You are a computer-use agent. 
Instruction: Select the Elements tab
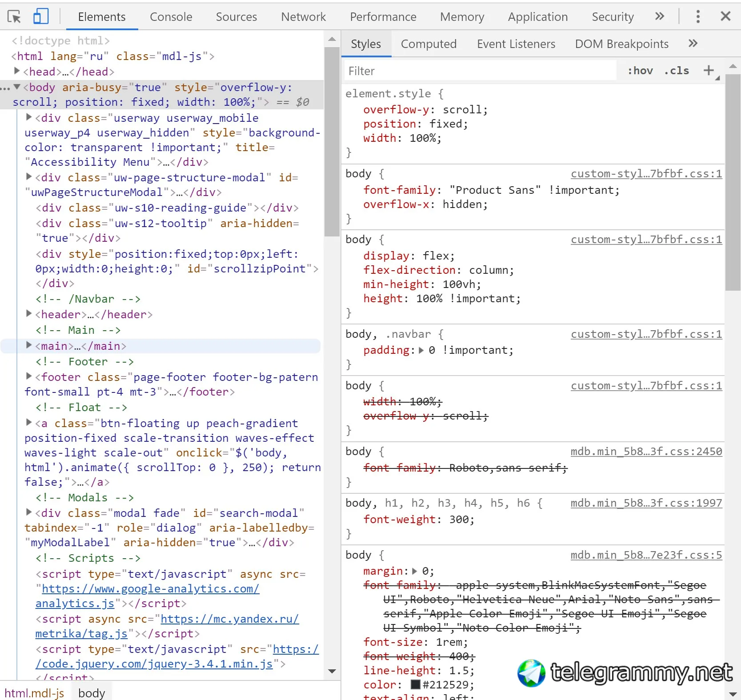tap(102, 17)
